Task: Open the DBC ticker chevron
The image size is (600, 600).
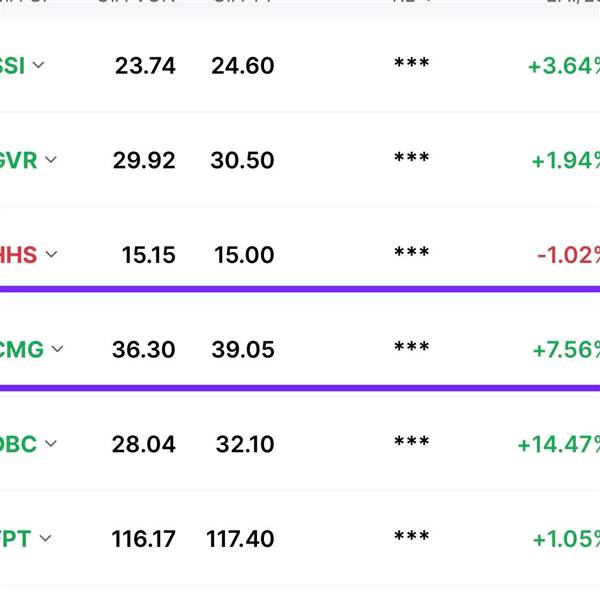Action: (x=51, y=443)
